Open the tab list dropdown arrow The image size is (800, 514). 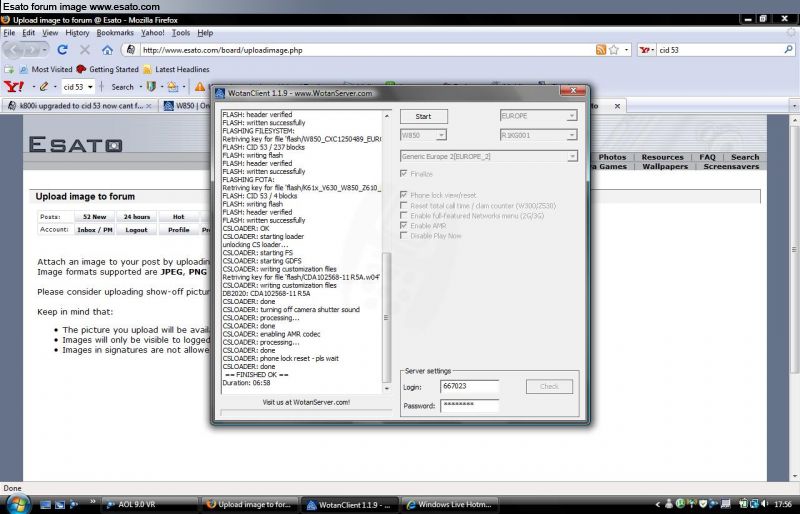pyautogui.click(x=794, y=106)
